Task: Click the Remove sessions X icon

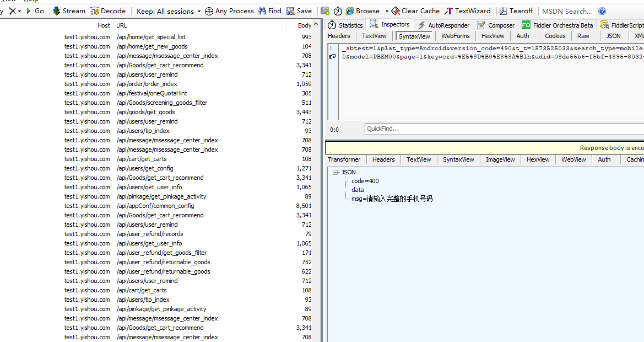Action: [x=13, y=11]
